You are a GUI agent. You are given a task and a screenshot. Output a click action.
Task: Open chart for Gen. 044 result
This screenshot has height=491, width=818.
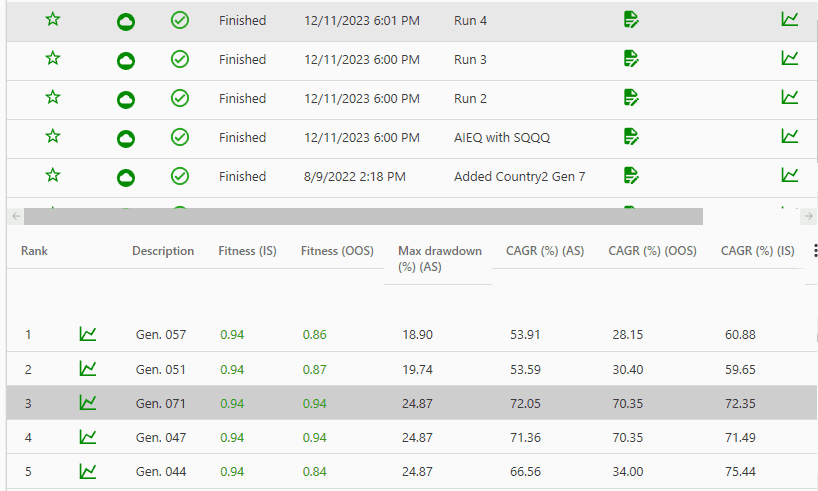88,471
